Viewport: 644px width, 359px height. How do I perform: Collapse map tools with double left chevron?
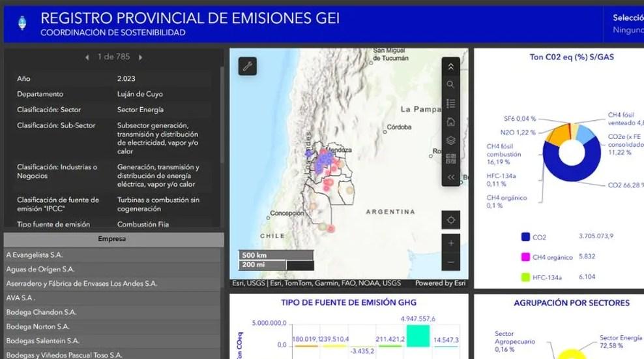[x=450, y=177]
